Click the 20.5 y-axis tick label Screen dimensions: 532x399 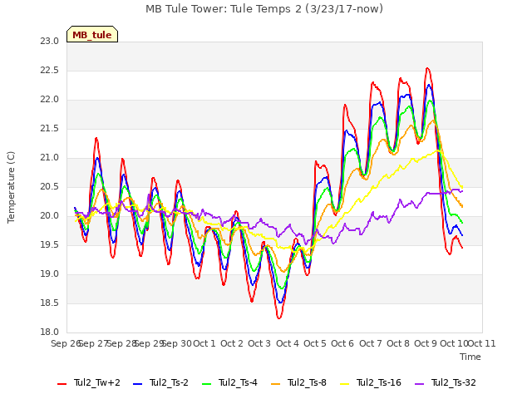click(x=50, y=187)
